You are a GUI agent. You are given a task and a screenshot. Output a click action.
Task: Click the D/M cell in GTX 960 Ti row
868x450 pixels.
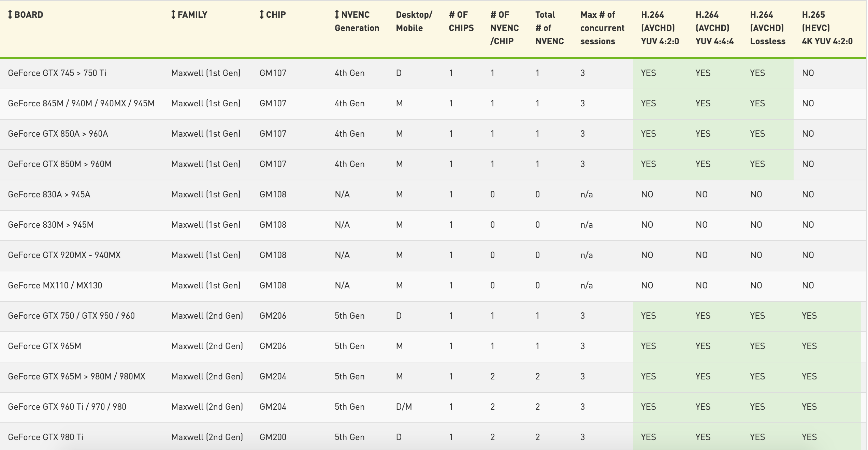tap(404, 407)
